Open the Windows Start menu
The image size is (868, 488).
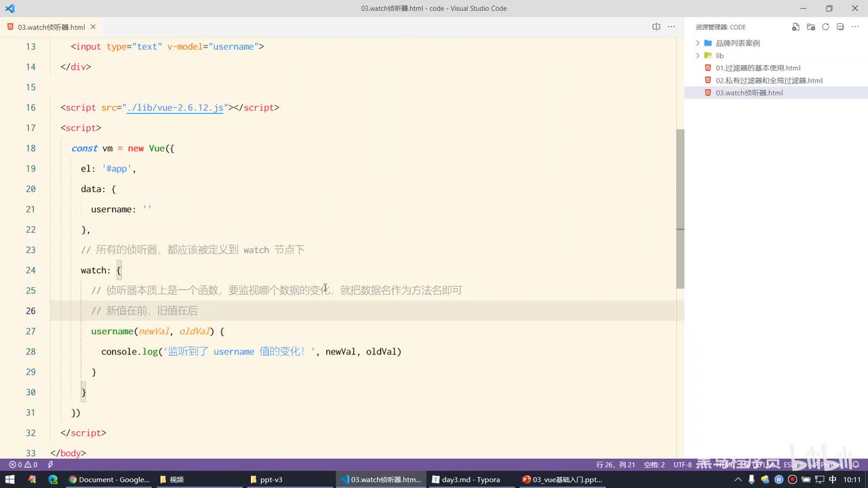tap(10, 479)
